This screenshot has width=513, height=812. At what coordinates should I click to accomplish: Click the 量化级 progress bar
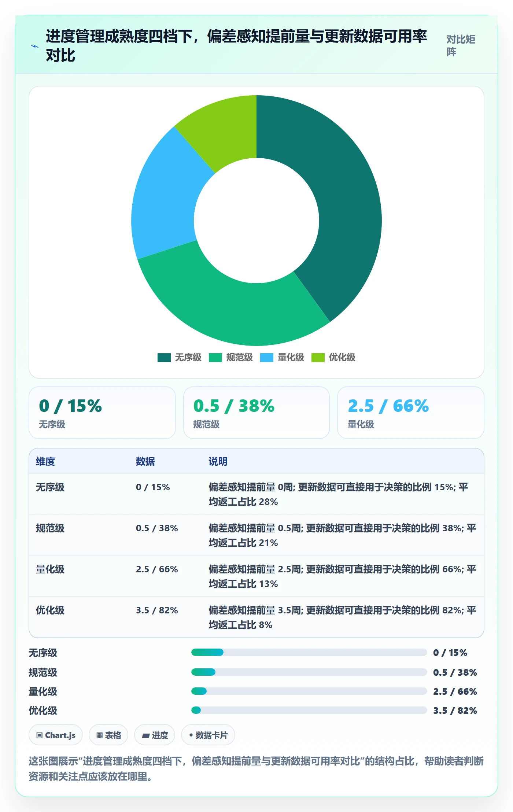coord(309,691)
